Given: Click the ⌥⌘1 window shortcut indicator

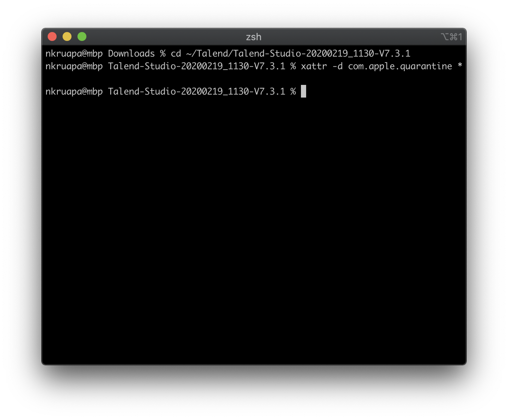Looking at the screenshot, I should (451, 37).
